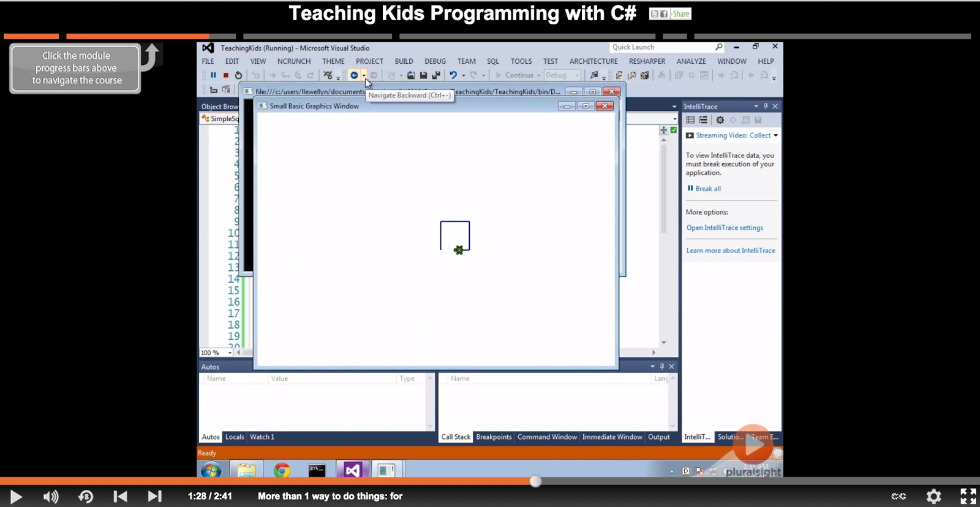Click the search icon in Quick Launch
The width and height of the screenshot is (980, 507).
(718, 47)
